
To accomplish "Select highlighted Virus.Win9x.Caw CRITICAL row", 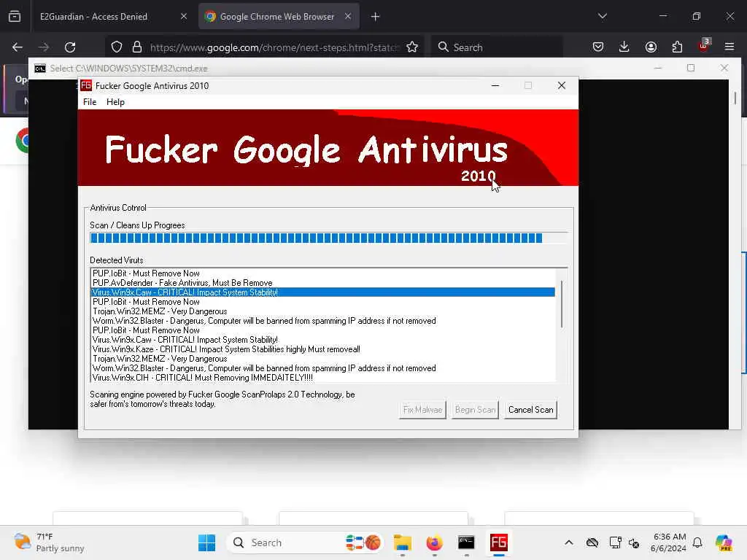I will point(323,292).
